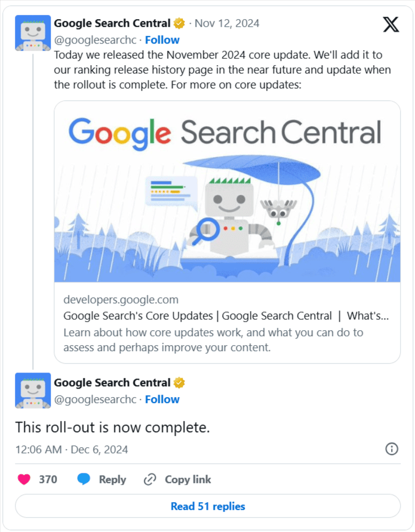Click the verified badge on top tweet
The width and height of the screenshot is (415, 532).
[179, 24]
